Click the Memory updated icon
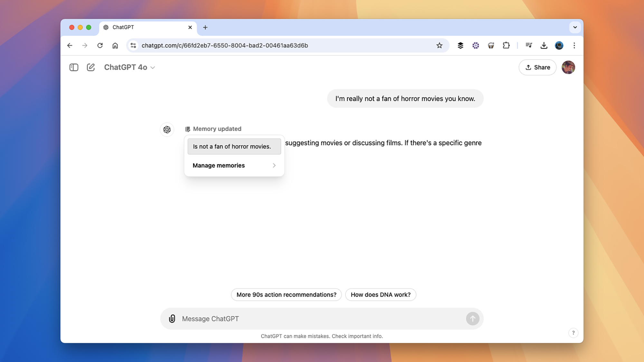This screenshot has height=362, width=644. point(187,129)
